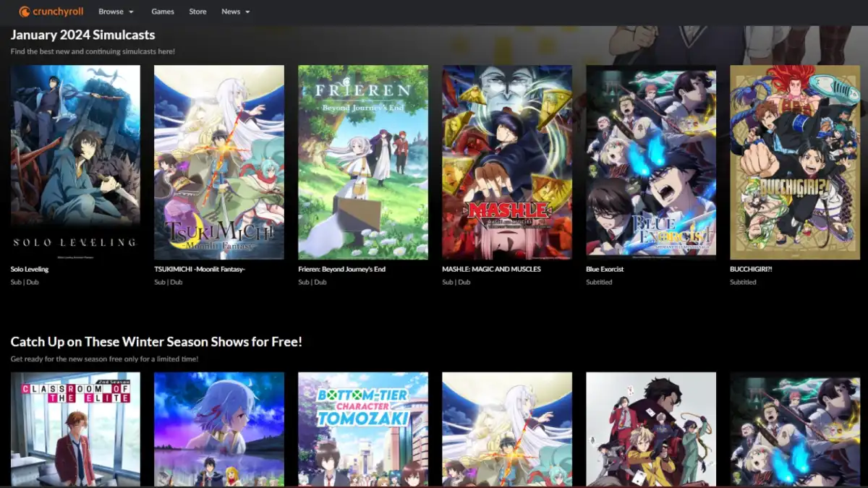Visit the Store link in the navbar
The image size is (868, 488).
tap(197, 11)
